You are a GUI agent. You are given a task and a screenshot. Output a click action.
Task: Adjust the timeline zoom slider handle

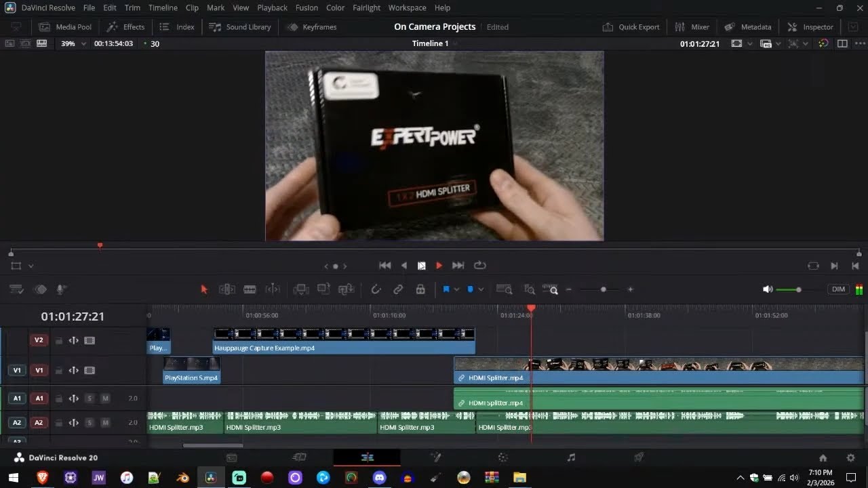[x=603, y=289]
